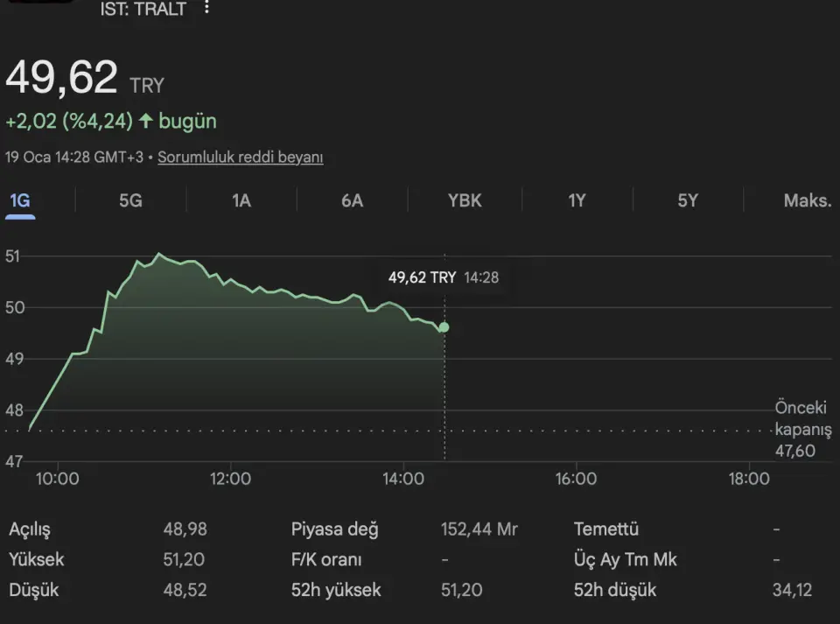Show the Maks. maximum range chart
Image resolution: width=840 pixels, height=624 pixels.
(x=807, y=200)
